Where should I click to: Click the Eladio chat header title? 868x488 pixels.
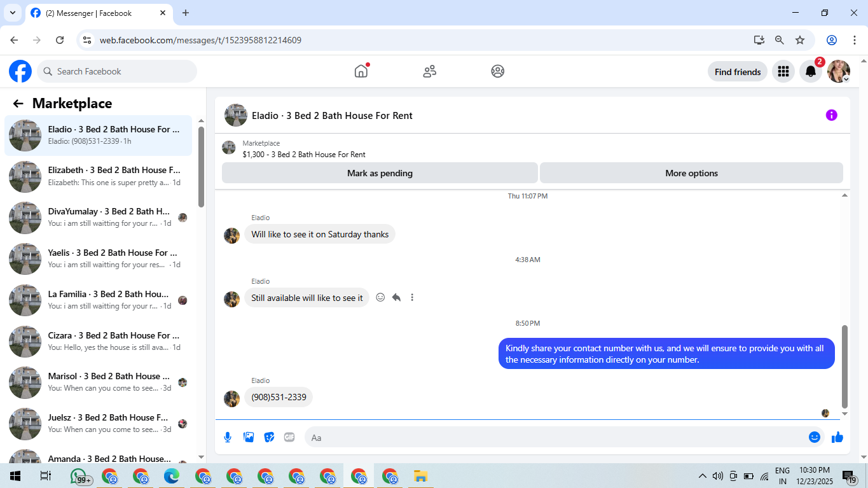coord(332,116)
